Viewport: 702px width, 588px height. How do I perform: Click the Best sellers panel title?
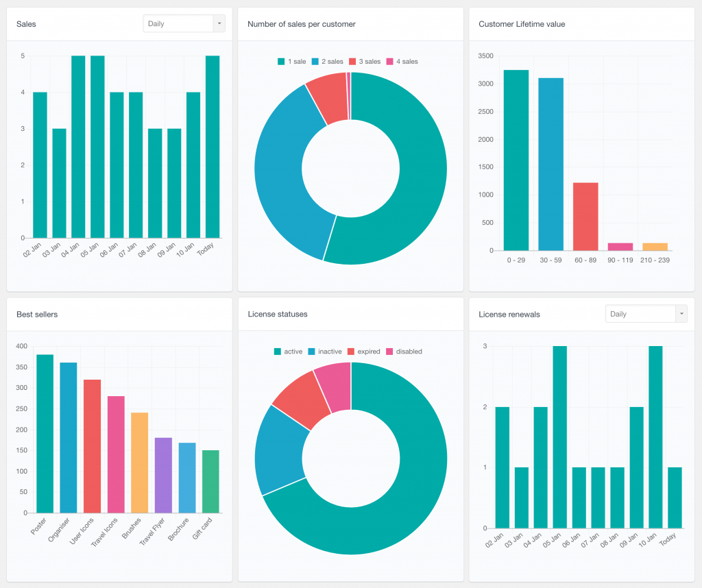(x=37, y=314)
